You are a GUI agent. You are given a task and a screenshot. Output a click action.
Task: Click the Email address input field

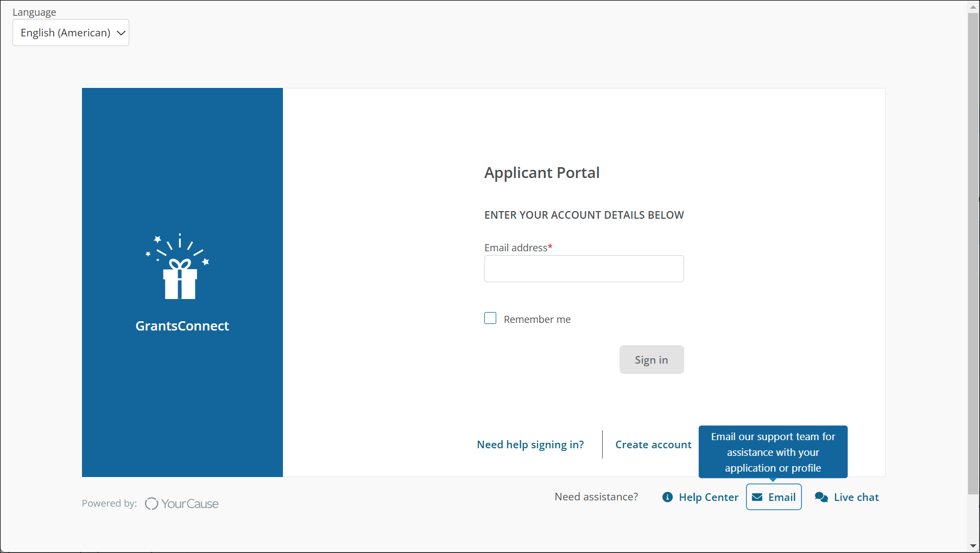(584, 269)
